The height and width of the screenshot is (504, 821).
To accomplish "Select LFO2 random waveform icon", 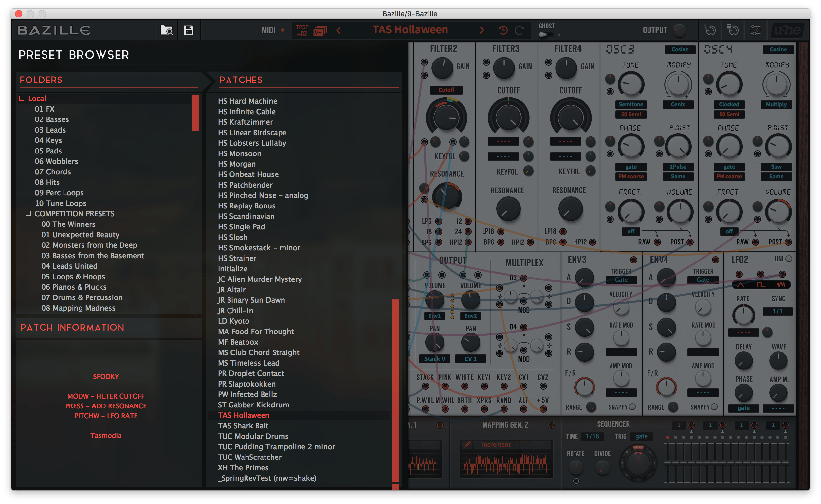I will (781, 284).
